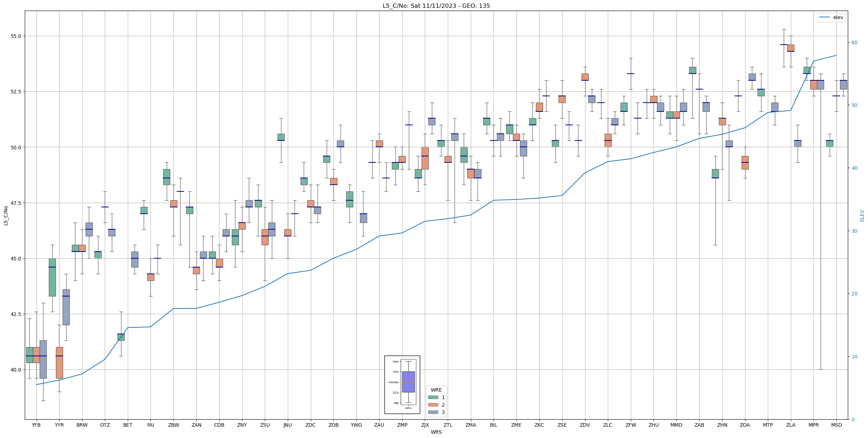Screen dimensions: 868x438
Task: Click the ZMP x-axis label
Action: (402, 425)
